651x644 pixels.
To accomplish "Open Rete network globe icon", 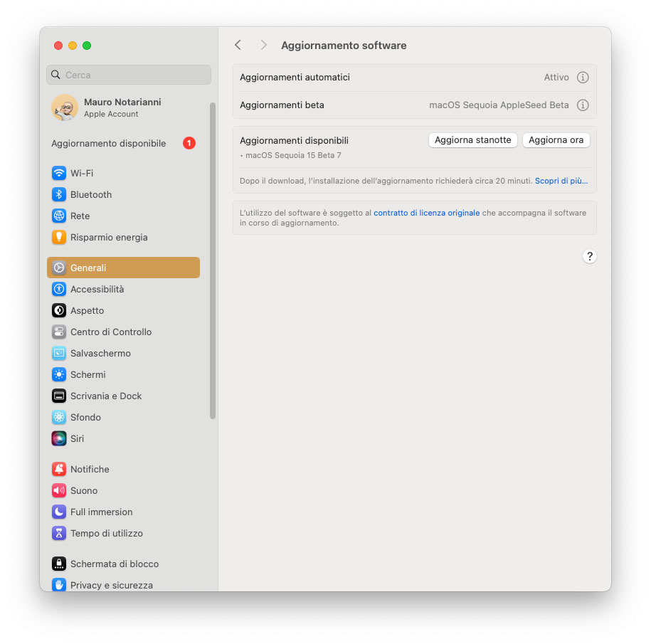I will [x=59, y=216].
